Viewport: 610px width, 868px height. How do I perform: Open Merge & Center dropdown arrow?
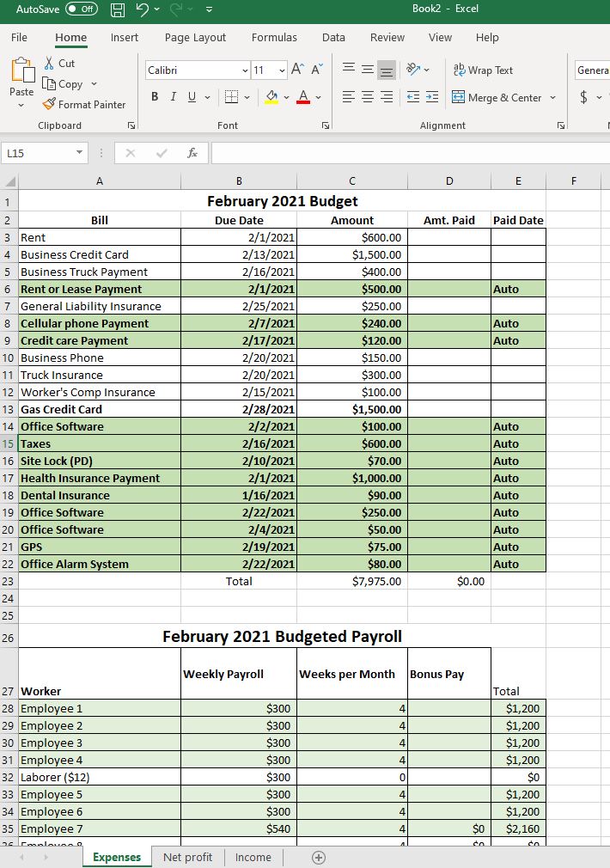tap(552, 97)
